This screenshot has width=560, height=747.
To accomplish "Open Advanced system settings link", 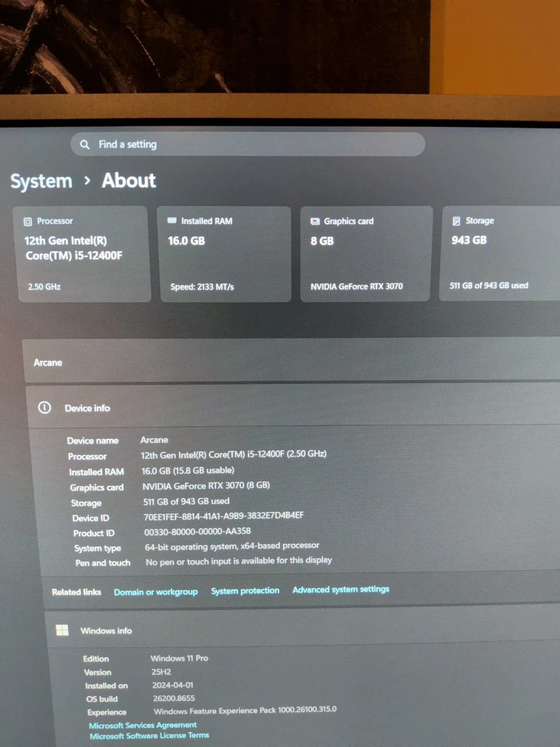I will tap(341, 589).
